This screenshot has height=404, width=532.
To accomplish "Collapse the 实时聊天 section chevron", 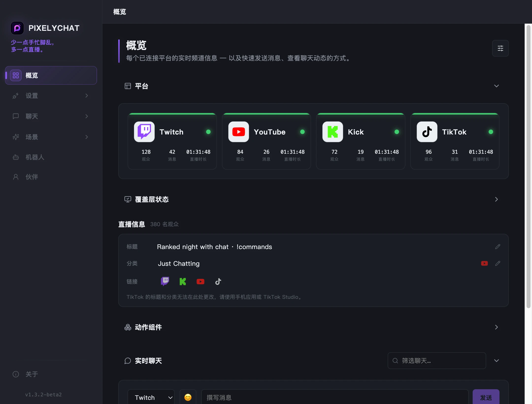I will click(497, 361).
